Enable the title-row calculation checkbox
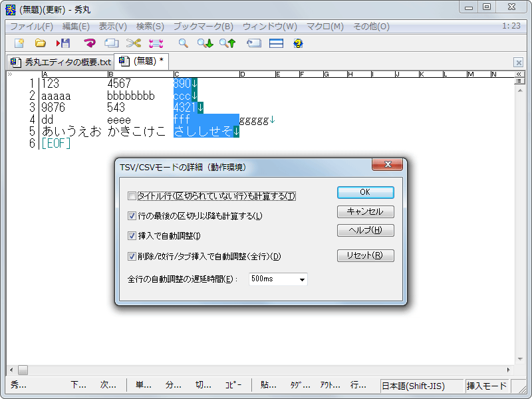 coord(132,196)
